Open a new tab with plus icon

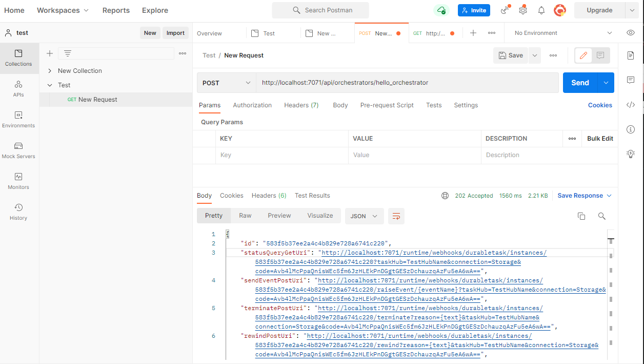(473, 33)
